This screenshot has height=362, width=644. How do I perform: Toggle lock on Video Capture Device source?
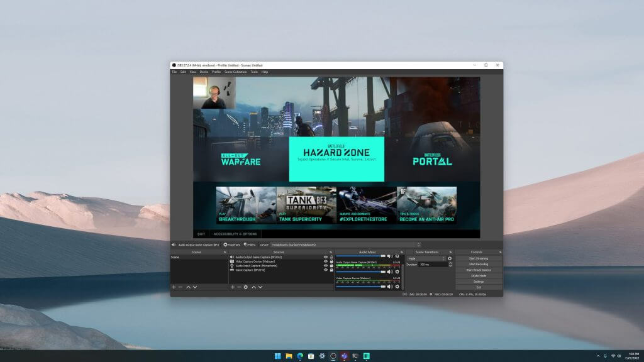[x=331, y=261]
